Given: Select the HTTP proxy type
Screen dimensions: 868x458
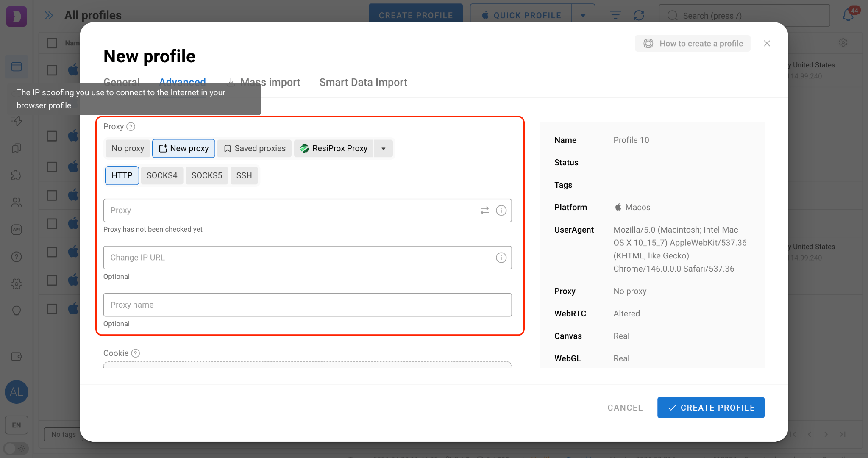Looking at the screenshot, I should click(122, 175).
